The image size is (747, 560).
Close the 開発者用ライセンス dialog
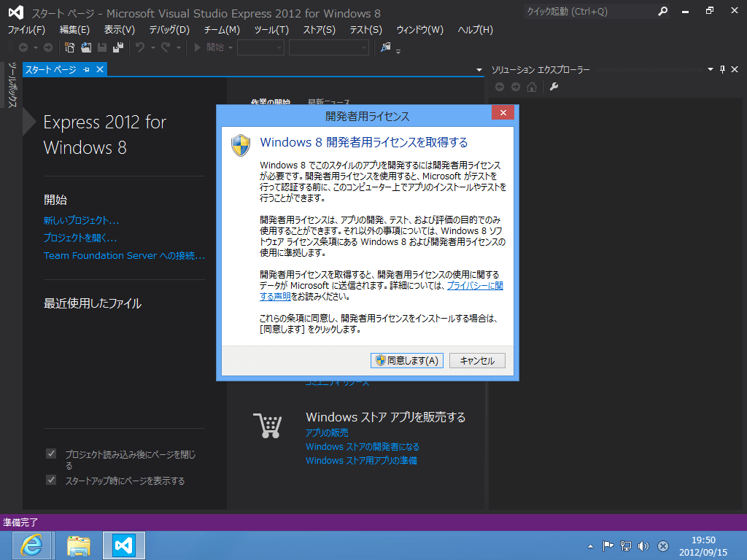[503, 113]
